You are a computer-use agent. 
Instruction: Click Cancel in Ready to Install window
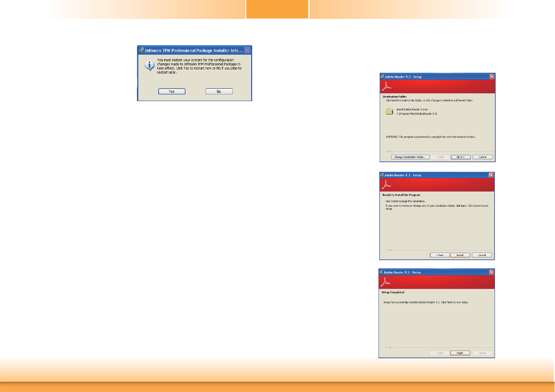coord(482,255)
